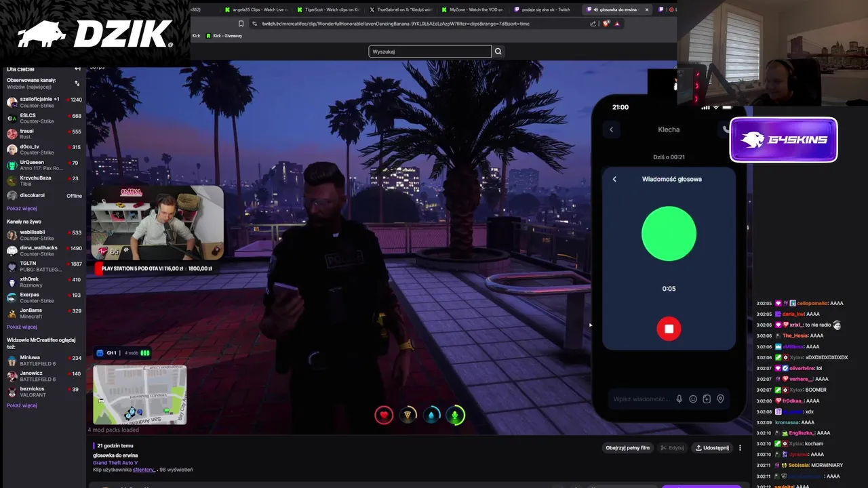The image size is (868, 488).
Task: Click the red heart health HUD icon
Action: pos(384,415)
